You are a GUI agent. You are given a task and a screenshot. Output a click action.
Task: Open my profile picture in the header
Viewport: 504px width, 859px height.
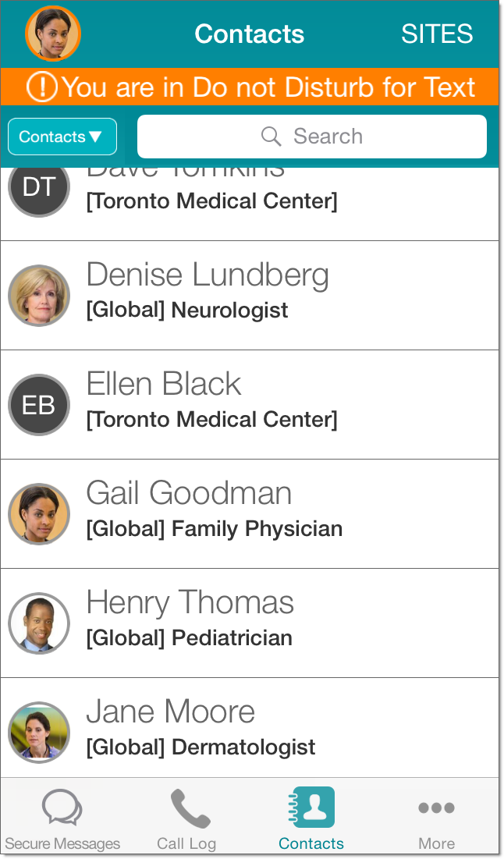tap(53, 34)
